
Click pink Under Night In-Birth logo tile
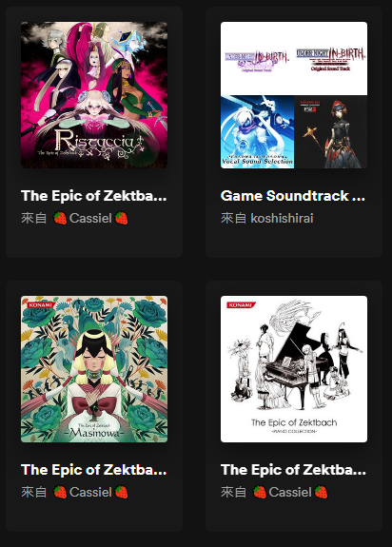pos(258,60)
